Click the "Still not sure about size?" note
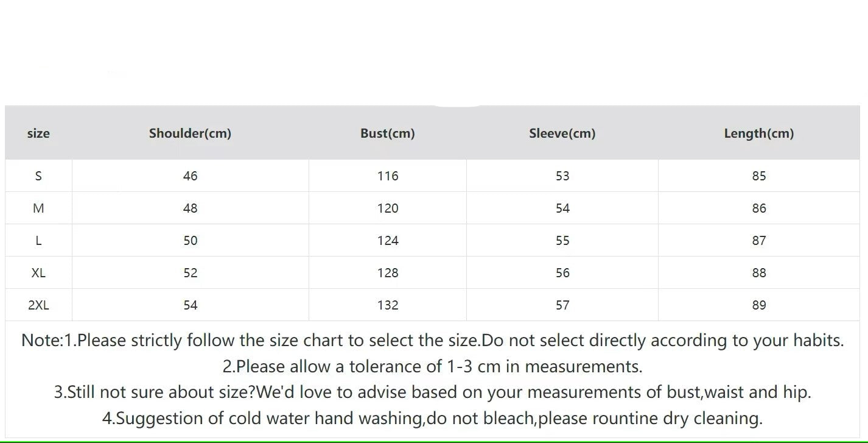The height and width of the screenshot is (443, 868). 432,392
